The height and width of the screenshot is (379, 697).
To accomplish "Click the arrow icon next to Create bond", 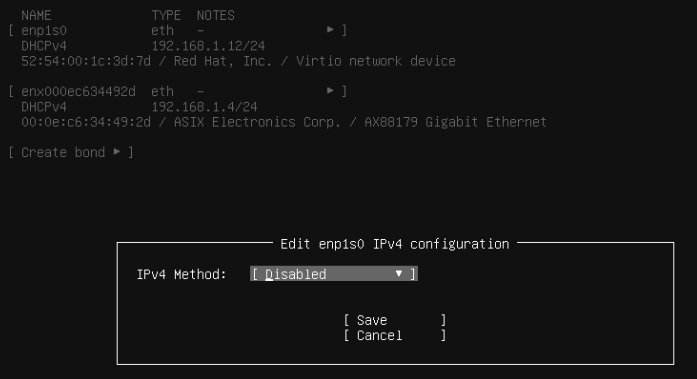I will point(117,152).
